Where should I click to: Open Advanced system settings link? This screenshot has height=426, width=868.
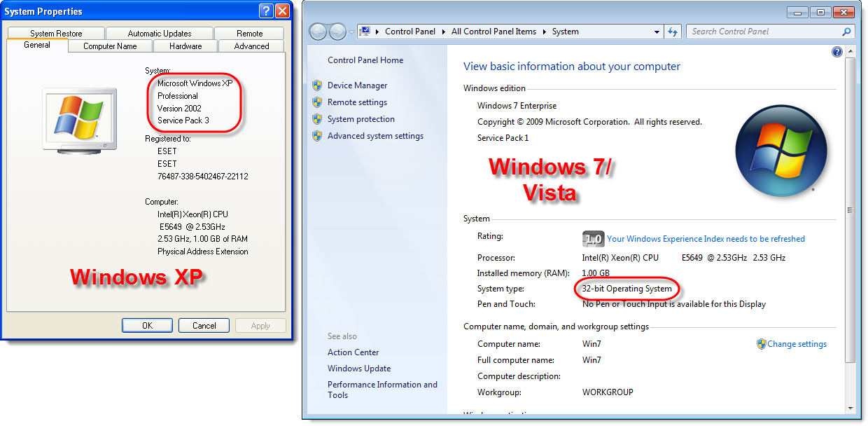(375, 136)
